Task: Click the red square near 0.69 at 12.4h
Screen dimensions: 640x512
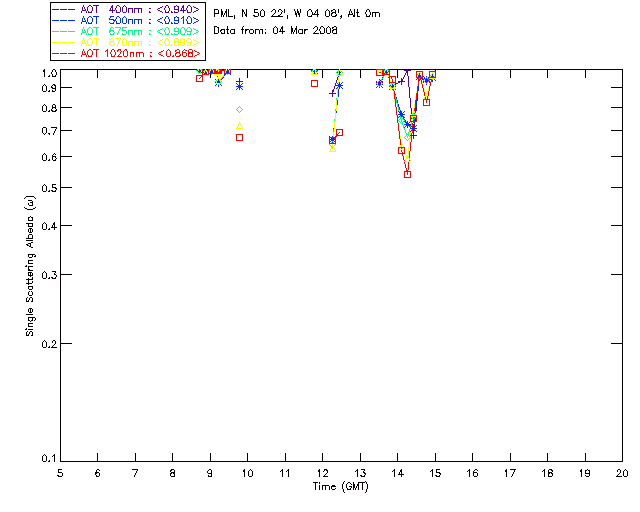Action: tap(339, 133)
